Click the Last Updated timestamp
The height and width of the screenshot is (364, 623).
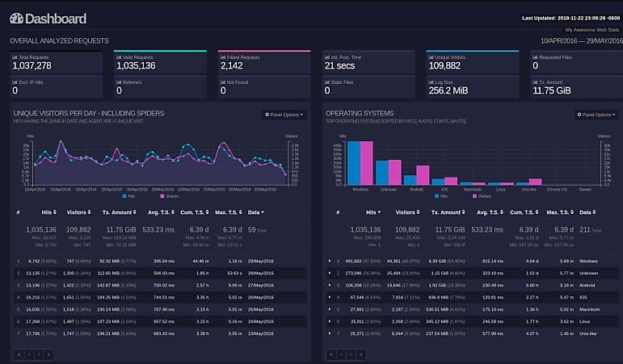(571, 19)
